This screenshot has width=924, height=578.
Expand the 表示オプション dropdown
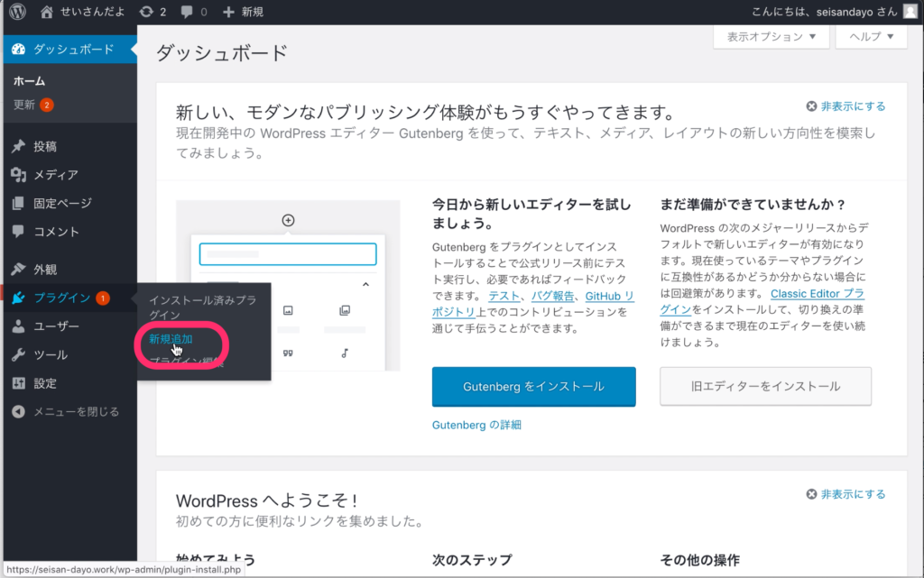771,37
